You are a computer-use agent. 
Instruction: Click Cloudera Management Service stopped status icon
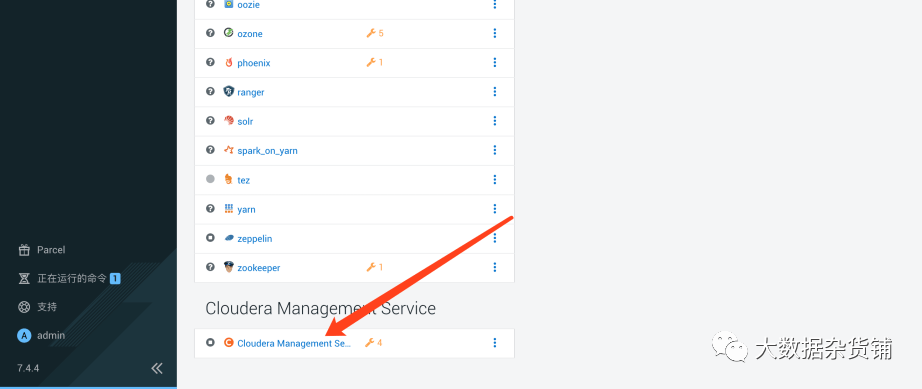[x=211, y=343]
